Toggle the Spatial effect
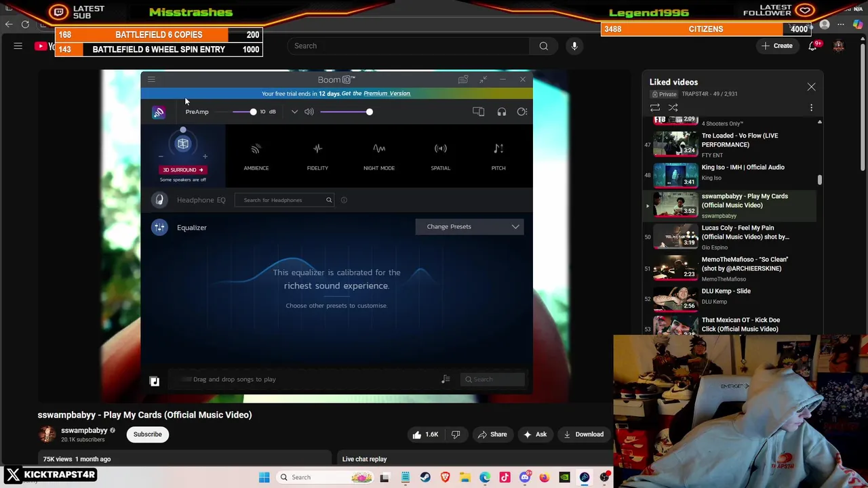 point(440,156)
